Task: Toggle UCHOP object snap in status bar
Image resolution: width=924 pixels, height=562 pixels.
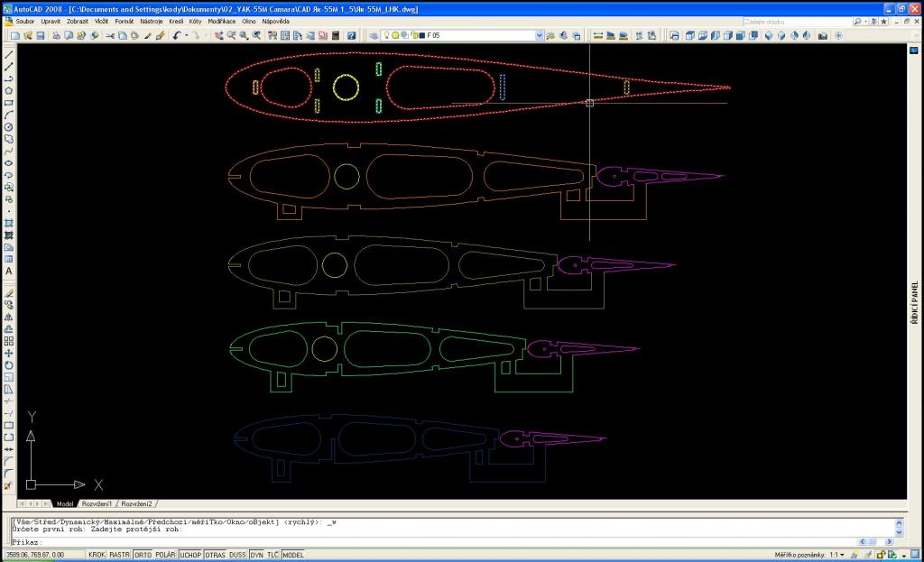Action: click(190, 555)
